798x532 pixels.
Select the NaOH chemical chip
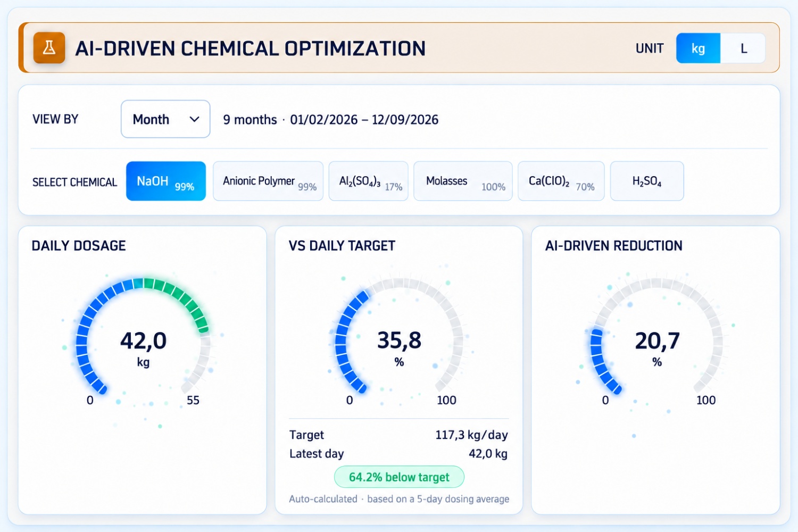coord(166,181)
